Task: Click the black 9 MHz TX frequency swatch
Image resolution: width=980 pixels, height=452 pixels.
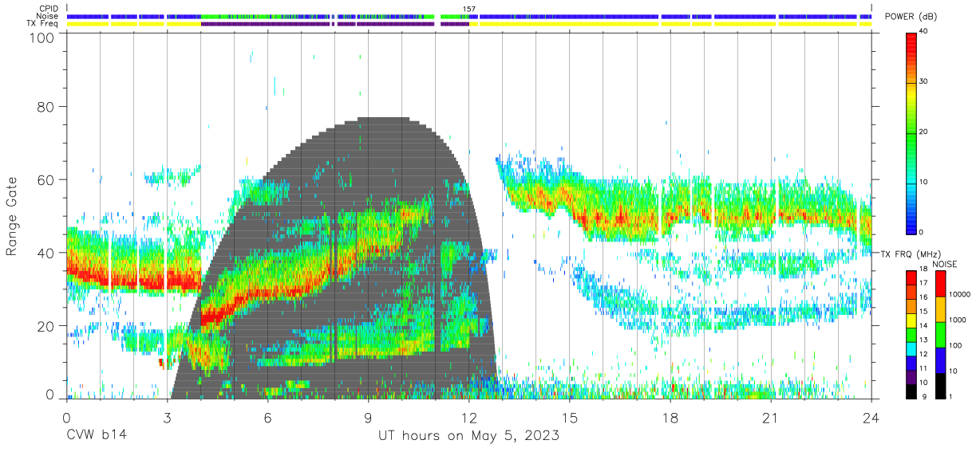Action: coord(911,392)
